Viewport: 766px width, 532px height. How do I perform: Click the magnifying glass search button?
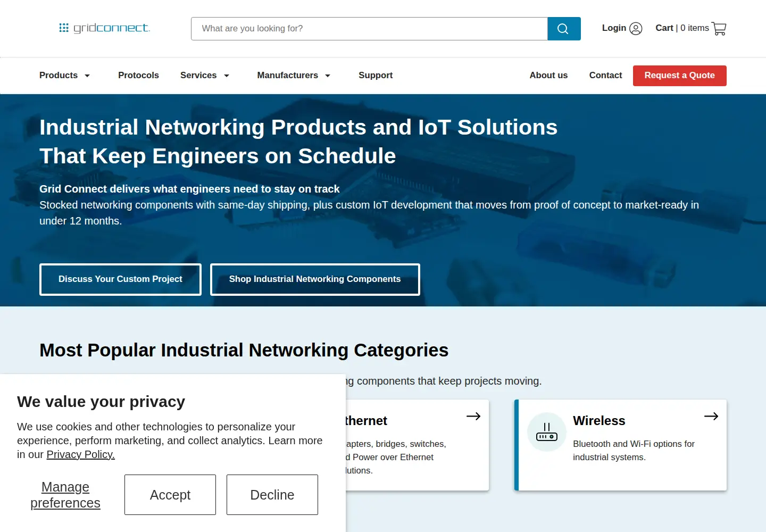click(564, 29)
